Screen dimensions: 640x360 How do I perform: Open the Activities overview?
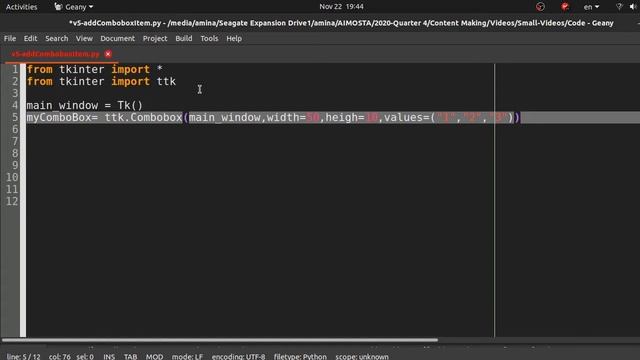[x=21, y=7]
